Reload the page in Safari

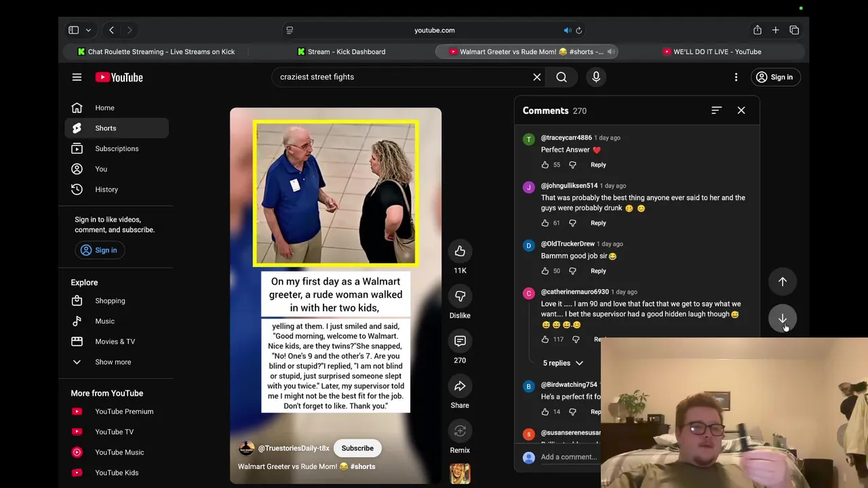pos(578,30)
